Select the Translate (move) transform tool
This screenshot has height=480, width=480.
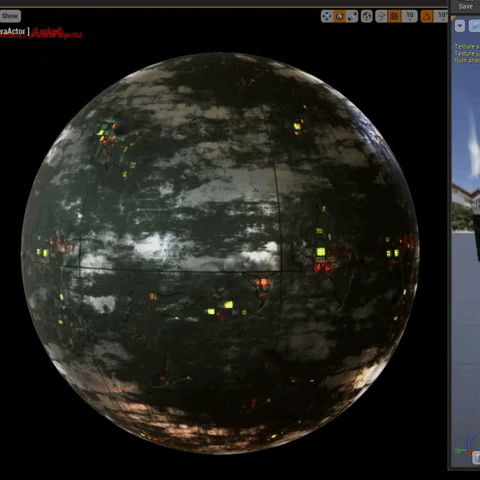(x=327, y=16)
